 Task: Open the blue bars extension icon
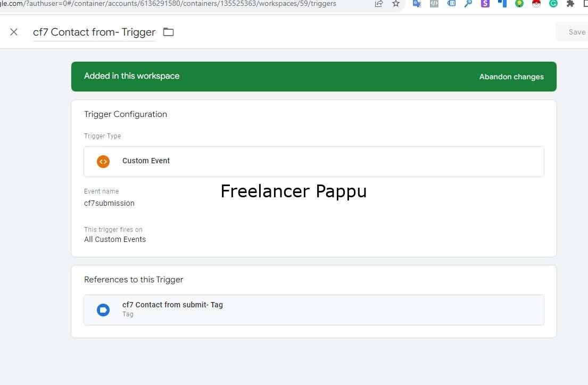(502, 4)
